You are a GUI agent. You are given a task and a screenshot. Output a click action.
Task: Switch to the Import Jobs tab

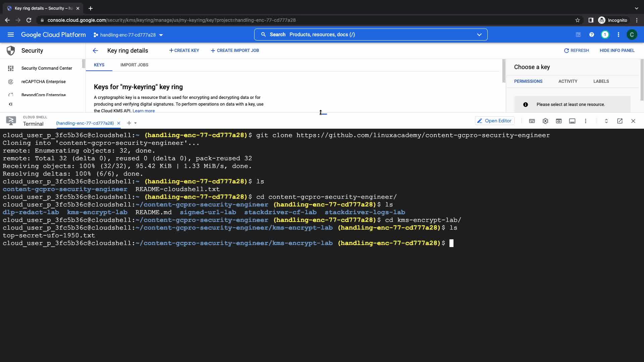(134, 65)
